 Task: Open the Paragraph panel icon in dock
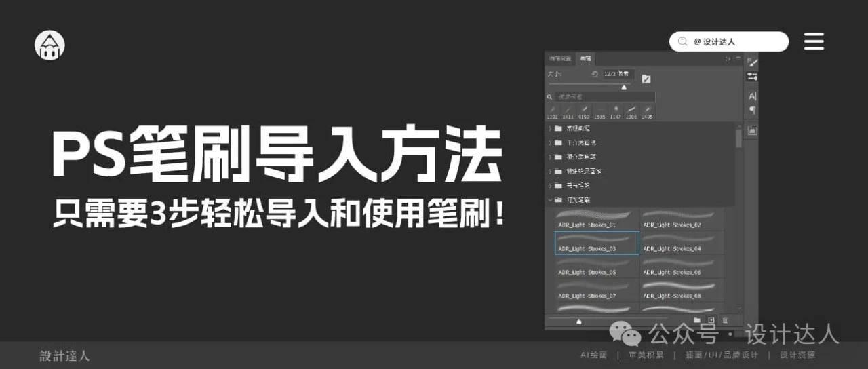pyautogui.click(x=752, y=111)
